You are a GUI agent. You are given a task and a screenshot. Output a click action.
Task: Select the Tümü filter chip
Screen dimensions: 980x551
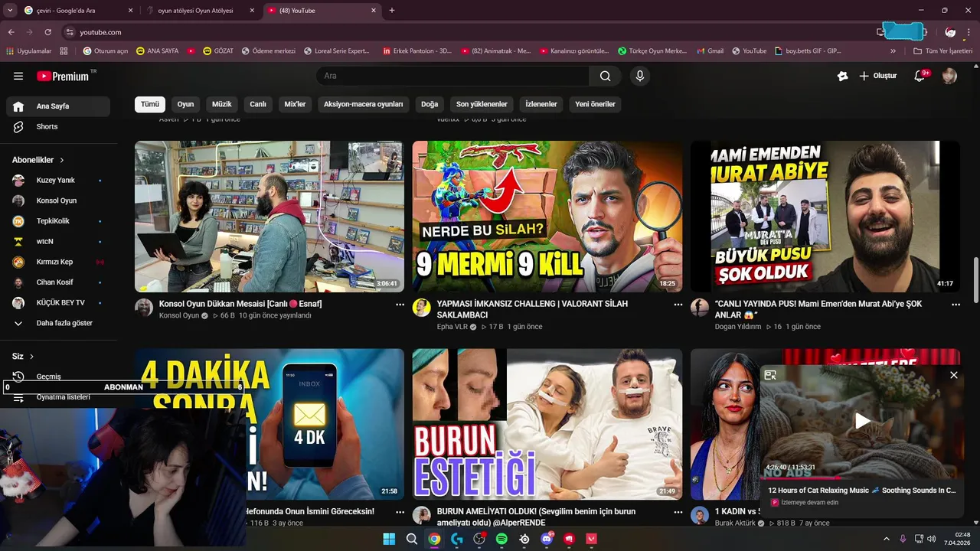(150, 104)
